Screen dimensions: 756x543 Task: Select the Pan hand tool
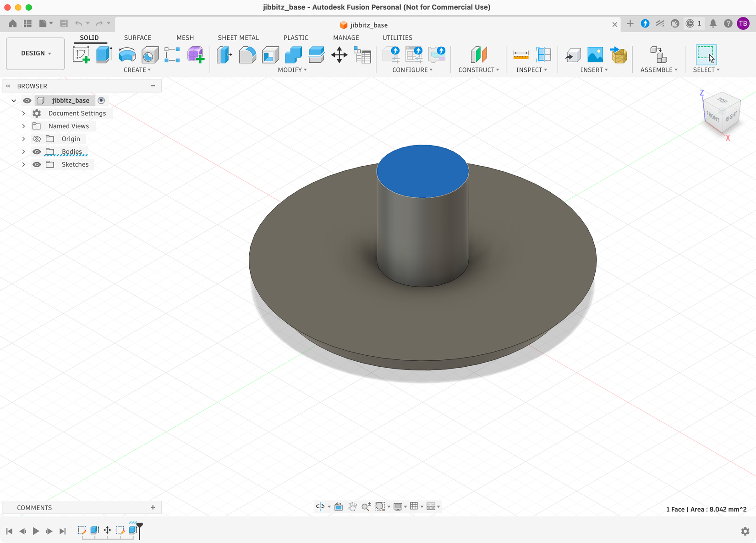(x=352, y=506)
